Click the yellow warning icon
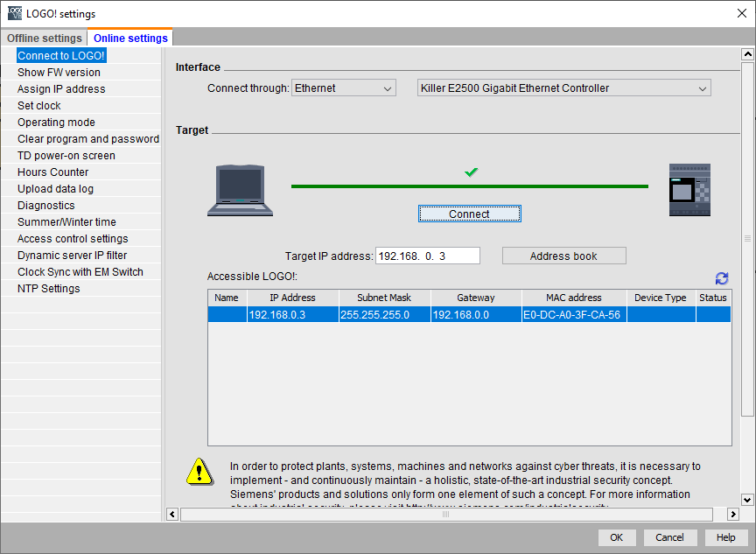This screenshot has width=756, height=554. 199,473
